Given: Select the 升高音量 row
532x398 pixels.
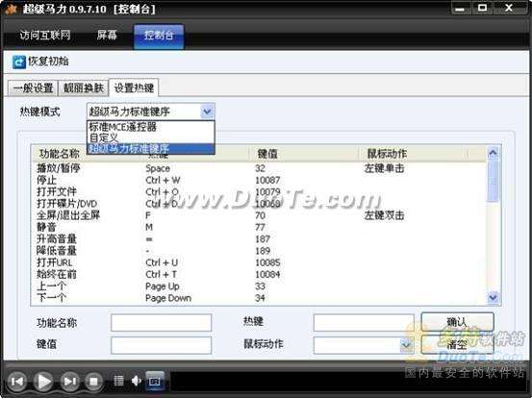Looking at the screenshot, I should pos(259,239).
